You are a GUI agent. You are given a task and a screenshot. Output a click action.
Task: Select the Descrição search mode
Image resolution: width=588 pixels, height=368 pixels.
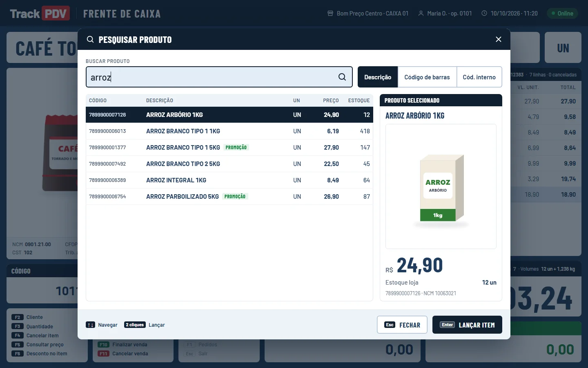pyautogui.click(x=378, y=77)
